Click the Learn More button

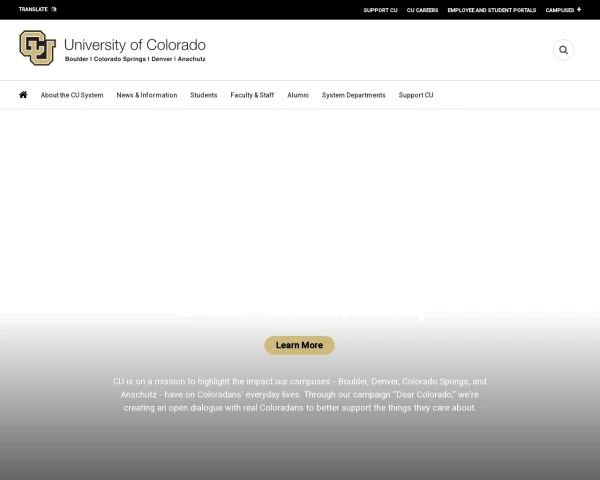point(299,345)
